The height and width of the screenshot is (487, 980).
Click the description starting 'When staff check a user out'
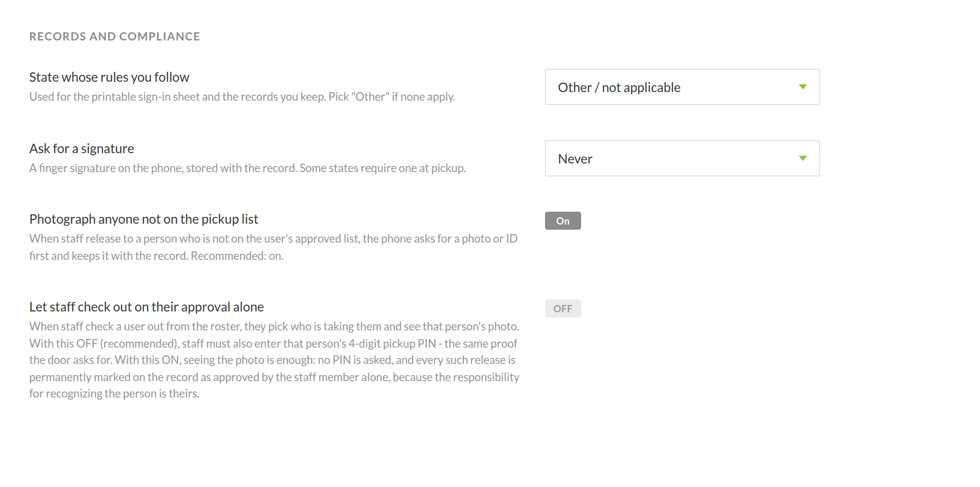274,360
